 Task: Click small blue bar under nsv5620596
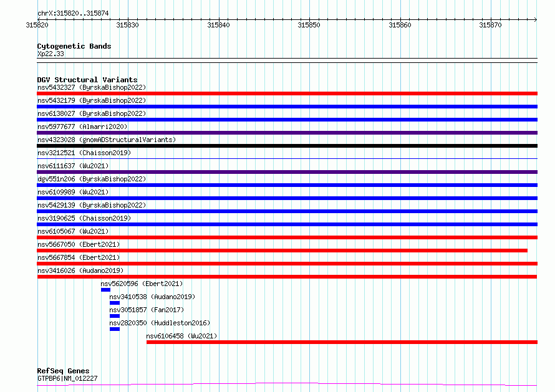(105, 290)
